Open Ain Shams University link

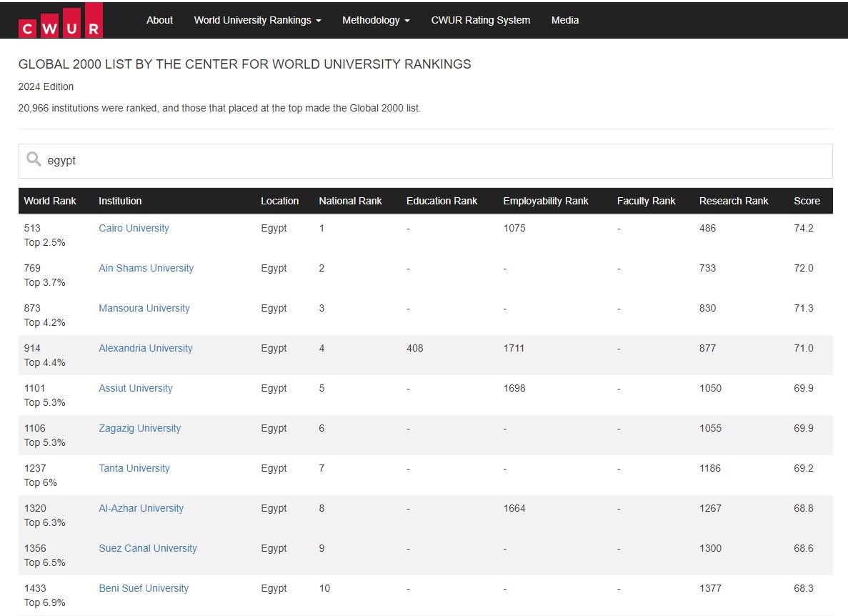[146, 268]
